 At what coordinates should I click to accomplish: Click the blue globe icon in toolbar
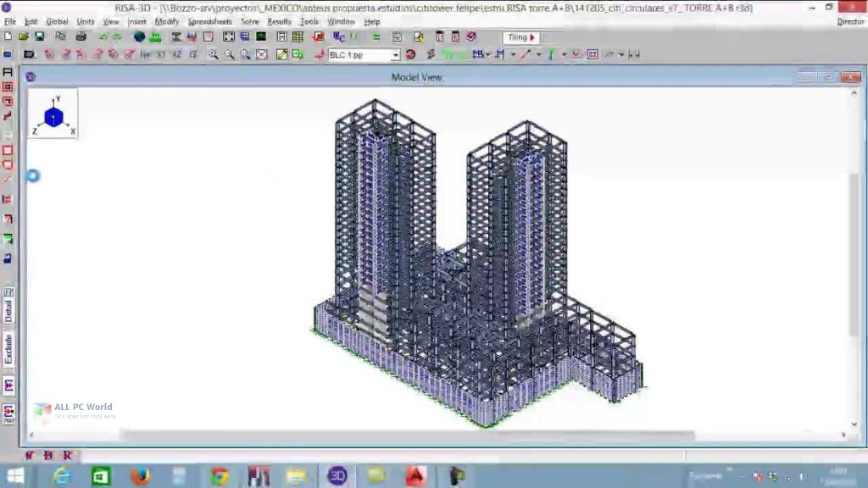click(x=140, y=36)
